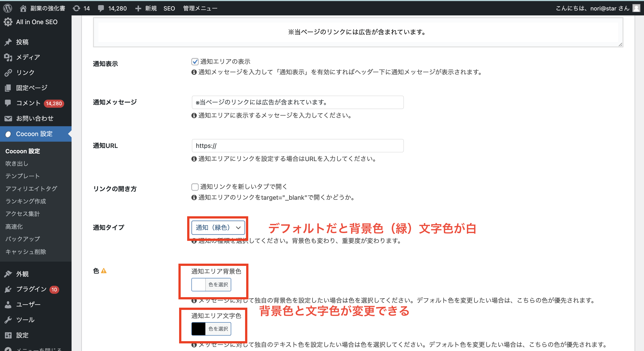Open the WordPress logo menu
The height and width of the screenshot is (351, 644).
click(x=8, y=8)
